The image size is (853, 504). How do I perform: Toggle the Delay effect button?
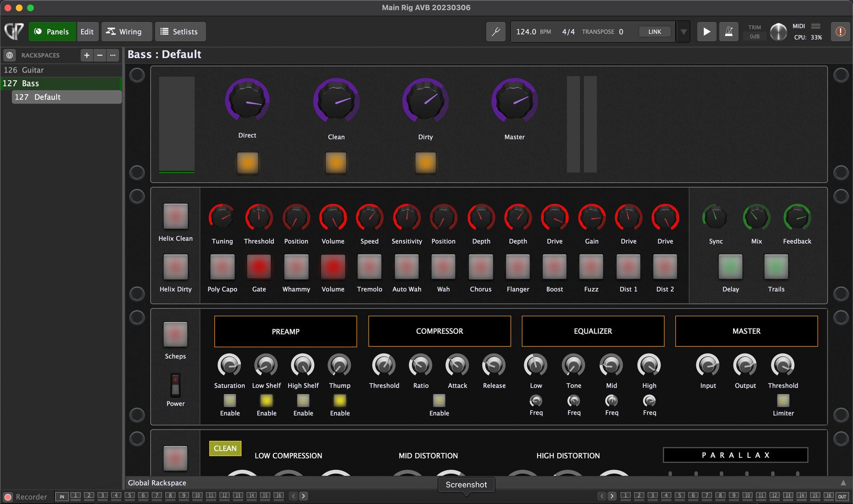coord(730,266)
